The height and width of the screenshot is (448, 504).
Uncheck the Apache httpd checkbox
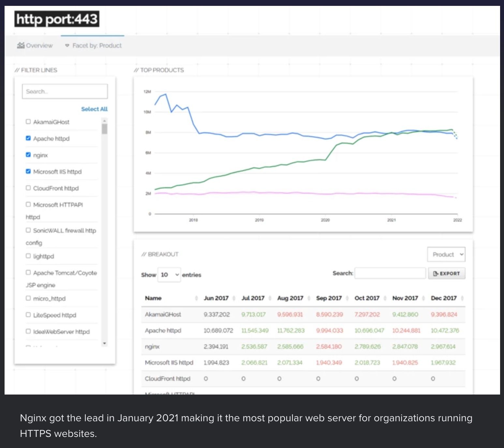[28, 138]
